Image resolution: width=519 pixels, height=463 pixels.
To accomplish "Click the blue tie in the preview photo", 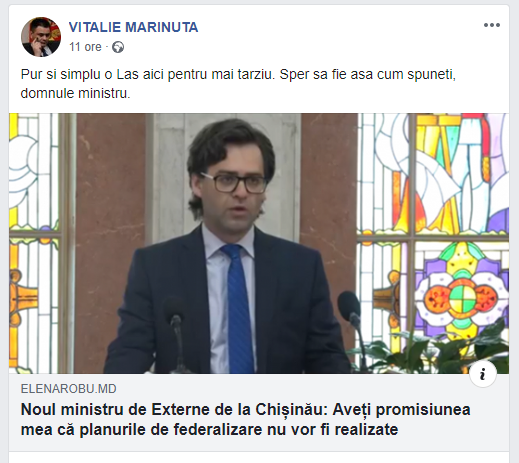I will tap(238, 308).
